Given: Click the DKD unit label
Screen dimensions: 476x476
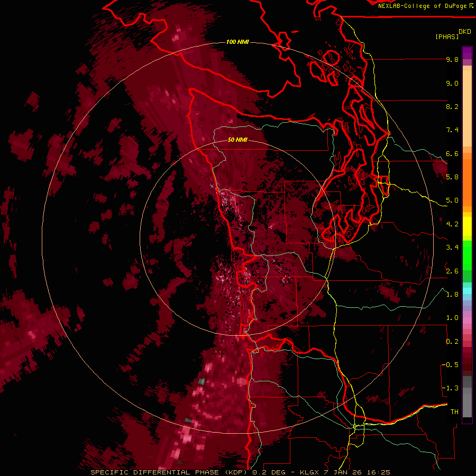Looking at the screenshot, I should click(x=465, y=32).
